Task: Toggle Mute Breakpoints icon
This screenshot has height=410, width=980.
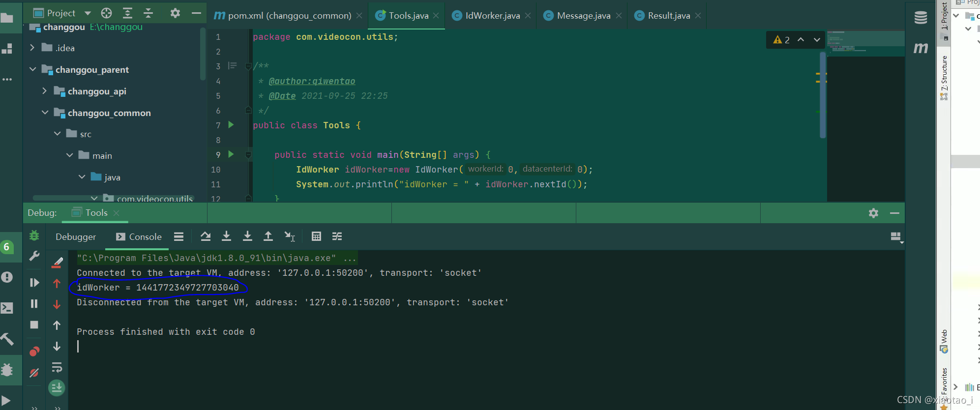Action: (x=34, y=373)
